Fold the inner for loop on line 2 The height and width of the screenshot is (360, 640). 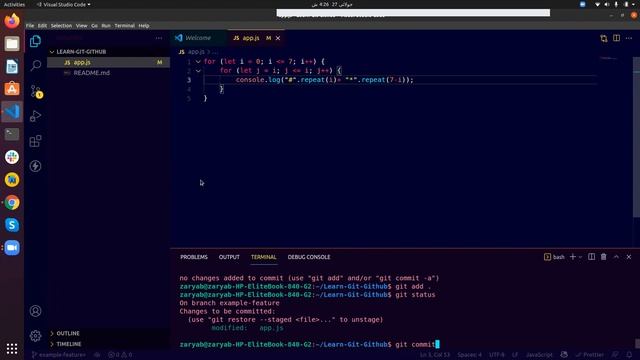point(198,71)
